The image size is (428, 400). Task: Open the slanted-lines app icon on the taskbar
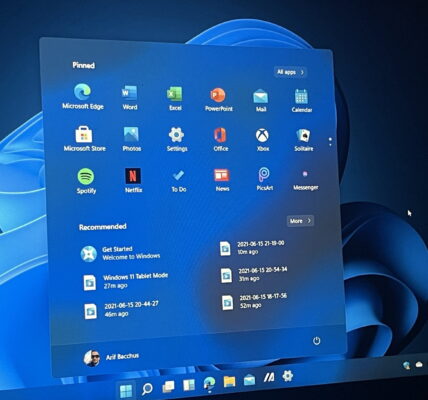269,378
